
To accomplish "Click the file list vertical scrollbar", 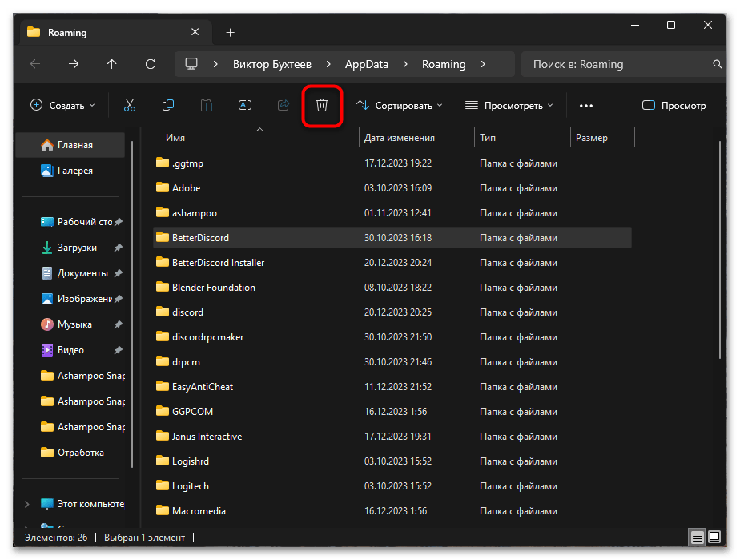I will (719, 250).
